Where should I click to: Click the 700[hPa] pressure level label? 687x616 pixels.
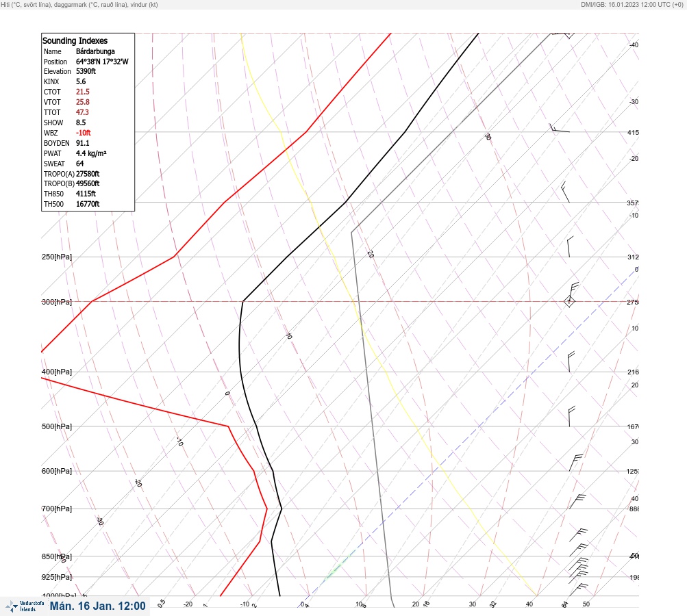[x=57, y=509]
